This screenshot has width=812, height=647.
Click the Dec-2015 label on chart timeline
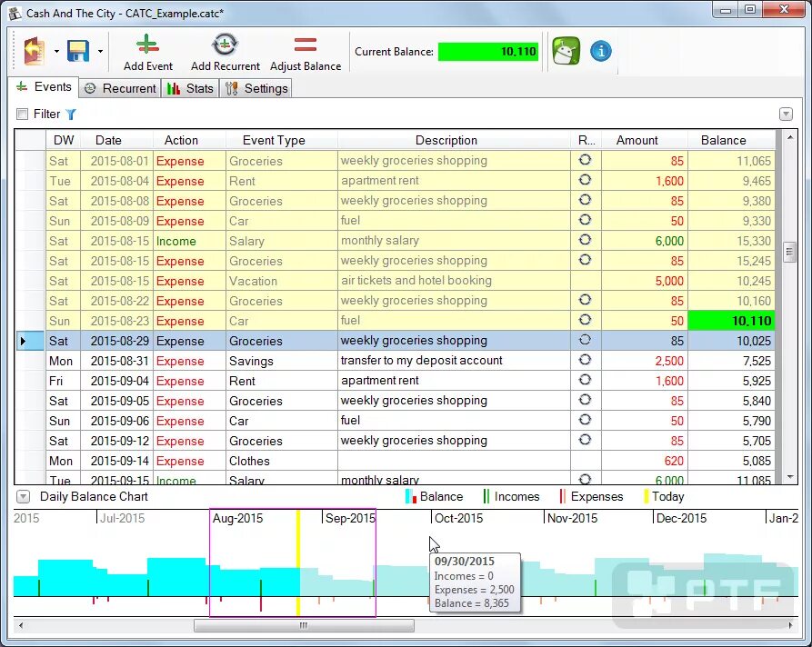click(681, 518)
